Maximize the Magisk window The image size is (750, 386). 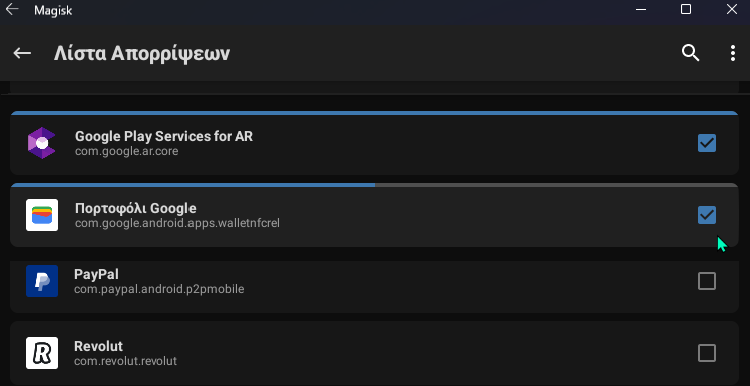pos(686,9)
